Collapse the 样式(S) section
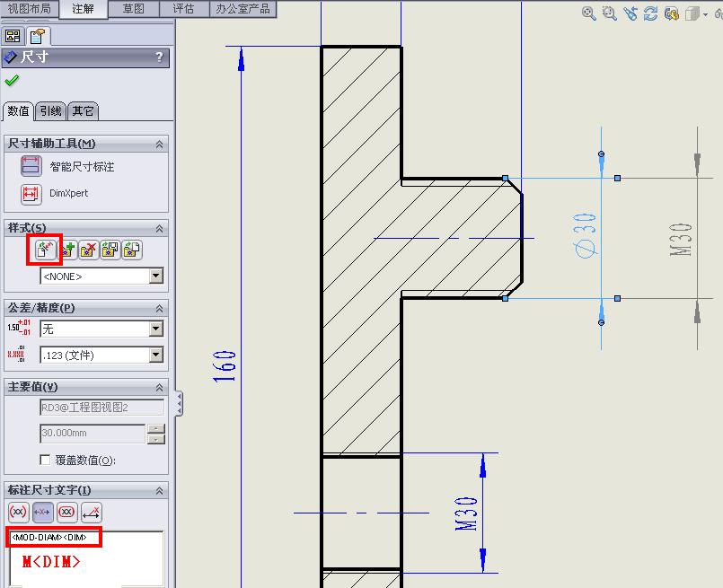The height and width of the screenshot is (588, 723). pyautogui.click(x=160, y=228)
